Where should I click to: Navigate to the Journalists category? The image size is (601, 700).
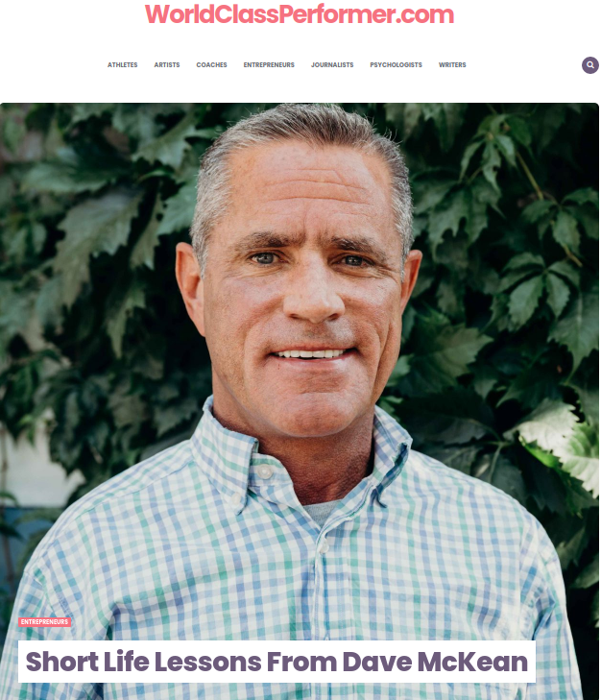click(332, 64)
